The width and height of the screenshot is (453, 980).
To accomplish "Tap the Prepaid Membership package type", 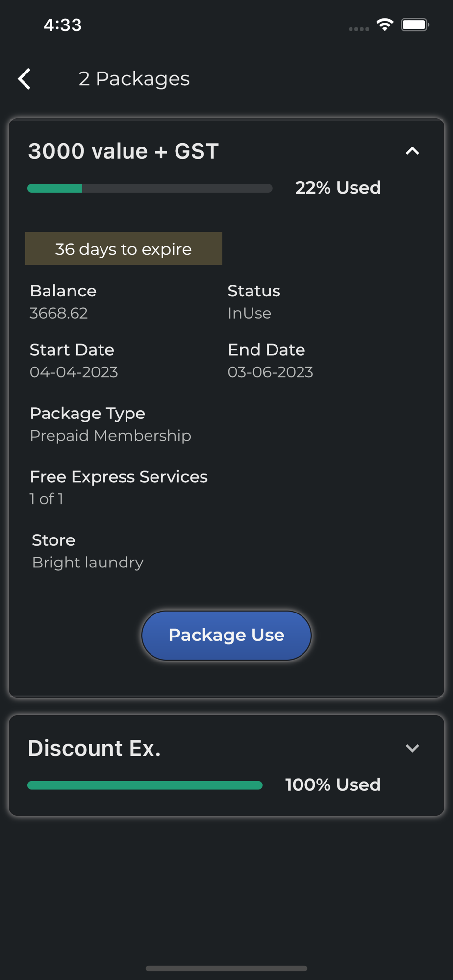I will pyautogui.click(x=111, y=436).
